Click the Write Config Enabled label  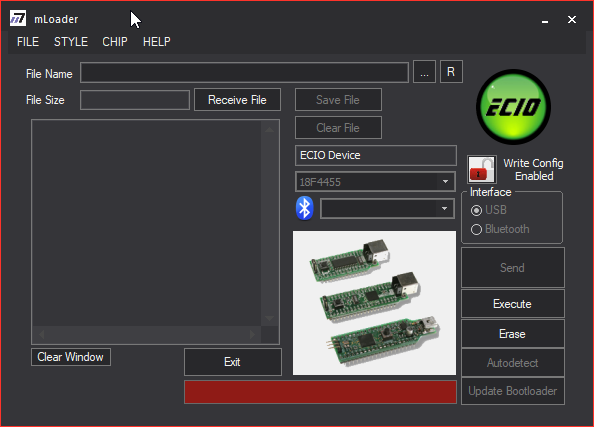pos(533,169)
